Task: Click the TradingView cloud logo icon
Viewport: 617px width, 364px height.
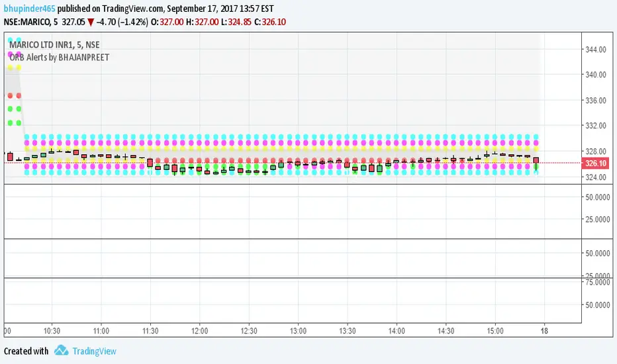Action: point(61,350)
